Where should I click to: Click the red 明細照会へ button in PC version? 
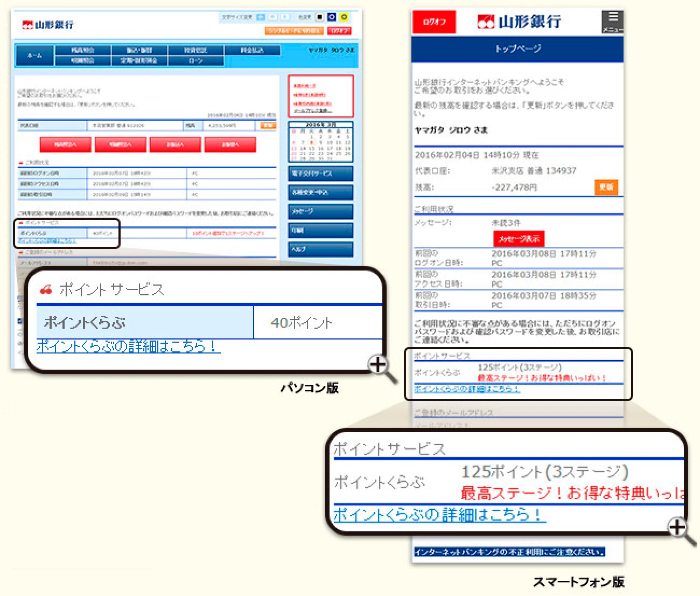tap(120, 144)
